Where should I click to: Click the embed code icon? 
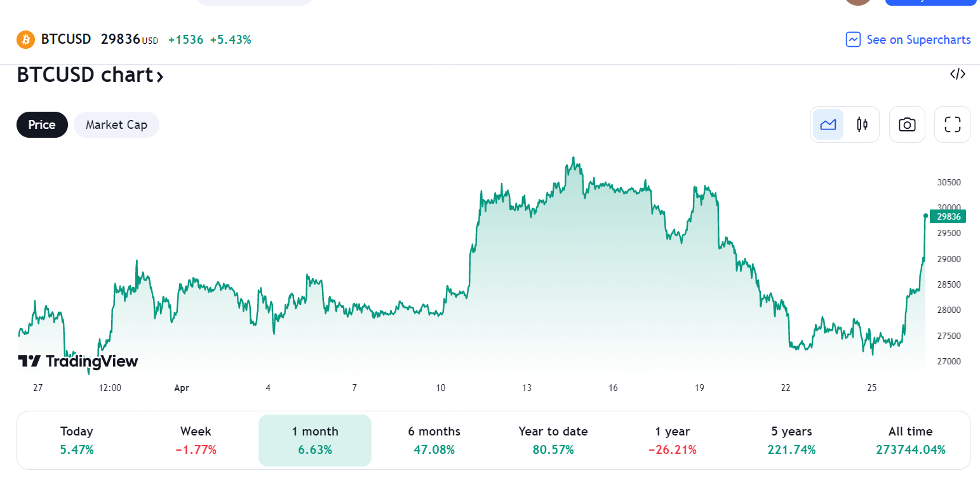point(957,74)
